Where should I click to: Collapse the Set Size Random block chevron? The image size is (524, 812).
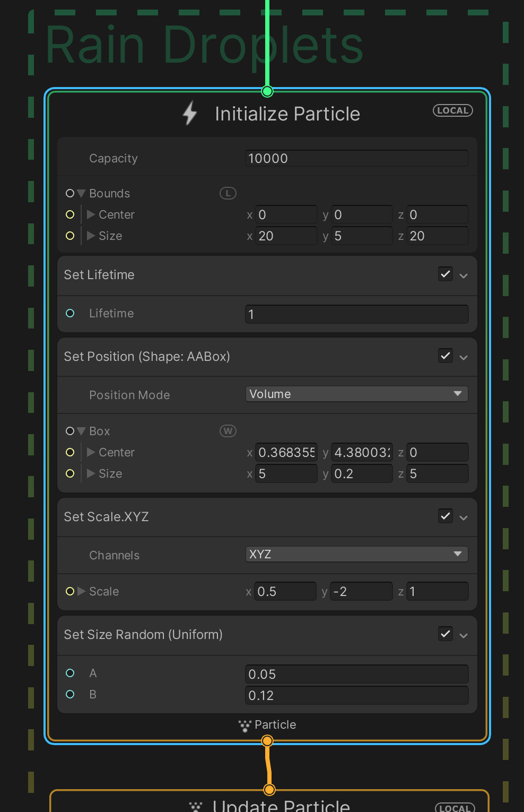click(x=464, y=635)
